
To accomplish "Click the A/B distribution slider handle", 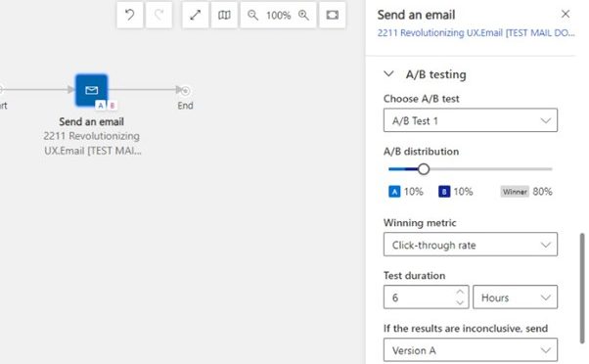I will 424,169.
